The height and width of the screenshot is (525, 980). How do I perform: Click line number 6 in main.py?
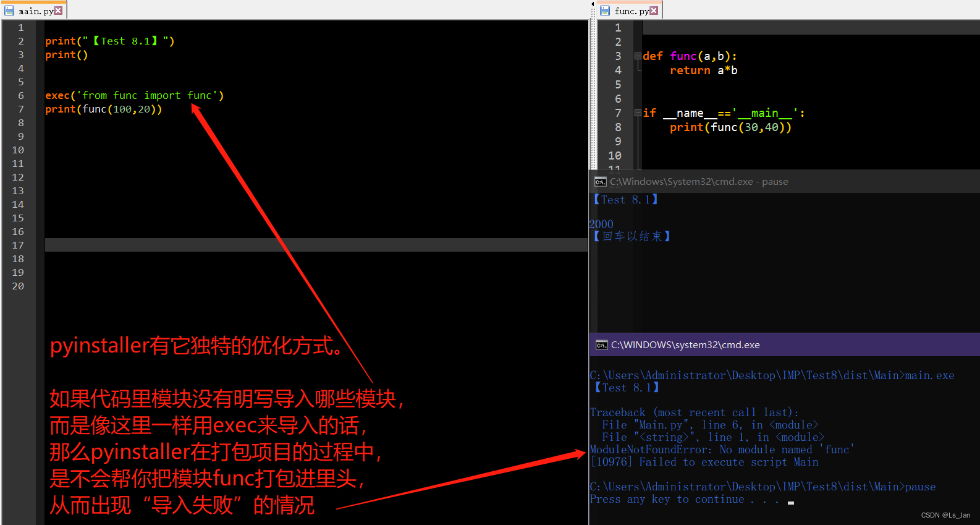click(x=21, y=96)
